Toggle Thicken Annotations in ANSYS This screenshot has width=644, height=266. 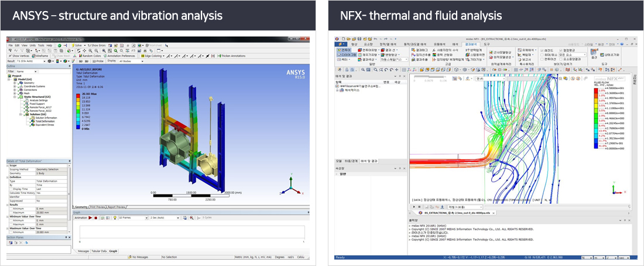point(231,56)
